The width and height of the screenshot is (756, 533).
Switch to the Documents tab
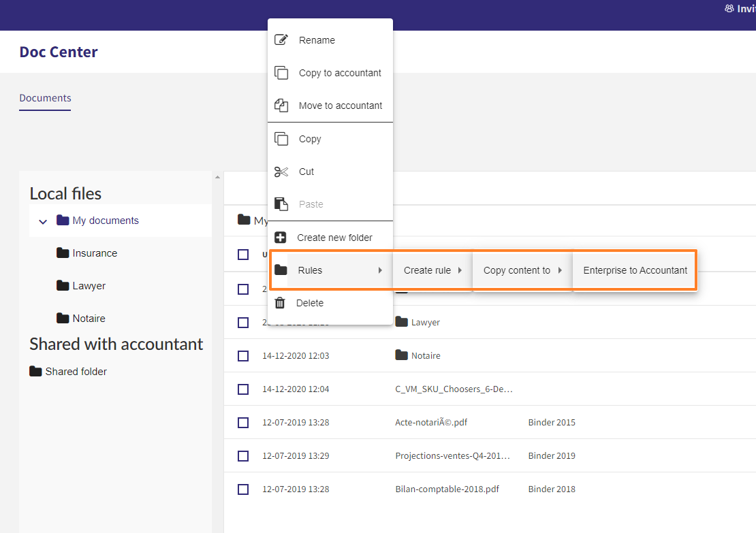click(x=46, y=98)
